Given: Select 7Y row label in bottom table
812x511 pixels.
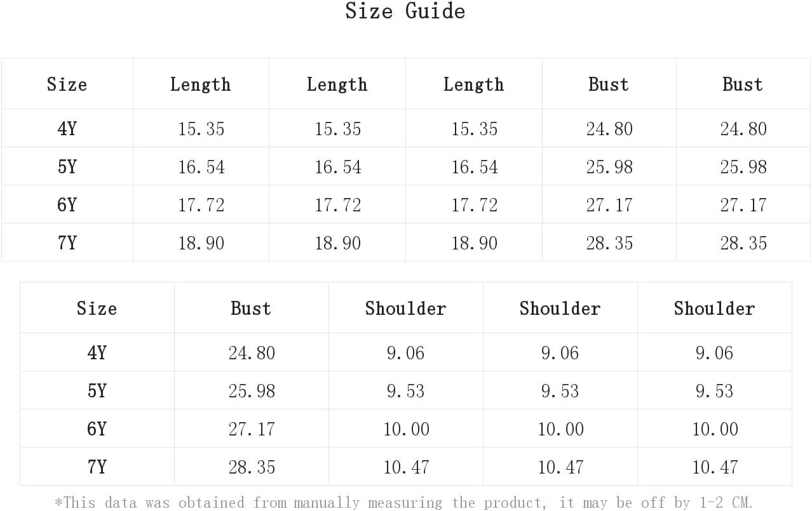Looking at the screenshot, I should pos(97,467).
